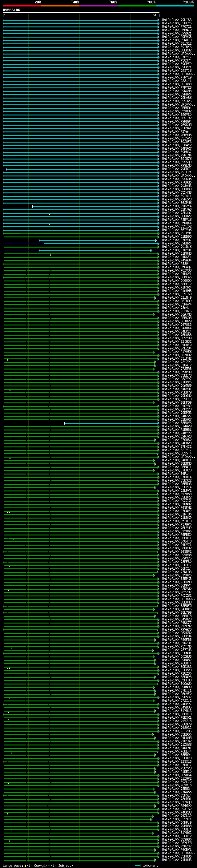The width and height of the screenshot is (197, 868).
Task: Select hit label UniRef100_A1BH81
Action: [x=176, y=430]
